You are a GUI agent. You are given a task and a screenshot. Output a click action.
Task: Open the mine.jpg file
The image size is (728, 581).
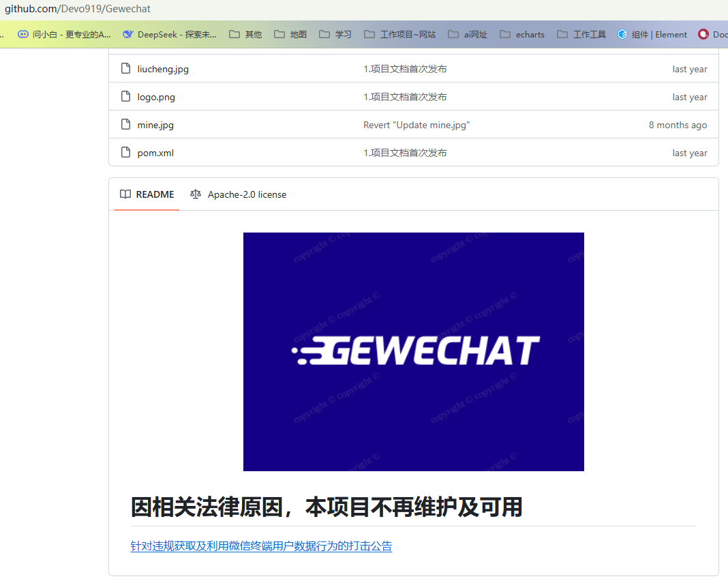click(x=155, y=125)
